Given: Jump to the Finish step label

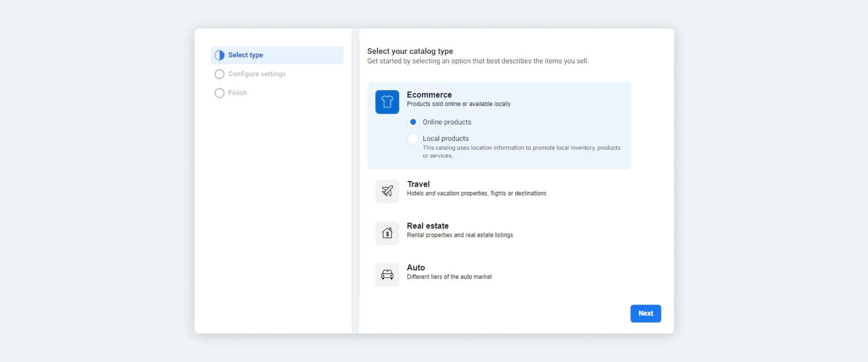Looking at the screenshot, I should coord(237,93).
